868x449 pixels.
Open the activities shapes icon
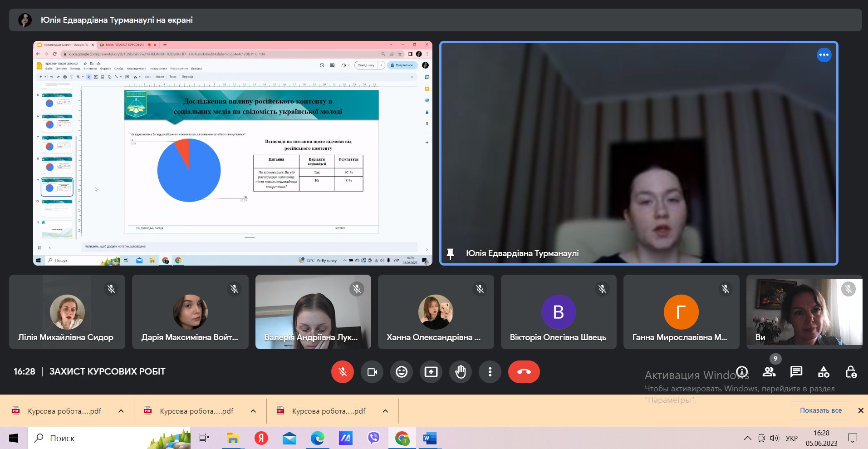tap(824, 372)
